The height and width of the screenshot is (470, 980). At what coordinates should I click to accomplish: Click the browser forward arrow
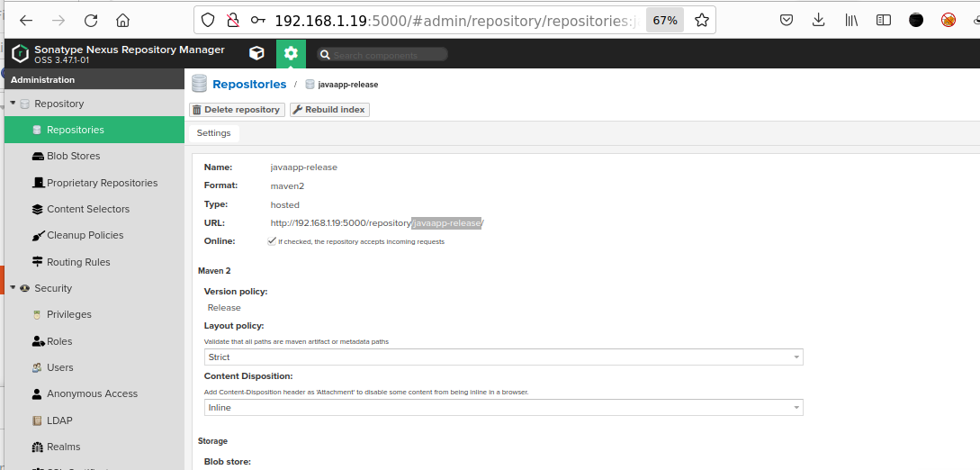58,20
